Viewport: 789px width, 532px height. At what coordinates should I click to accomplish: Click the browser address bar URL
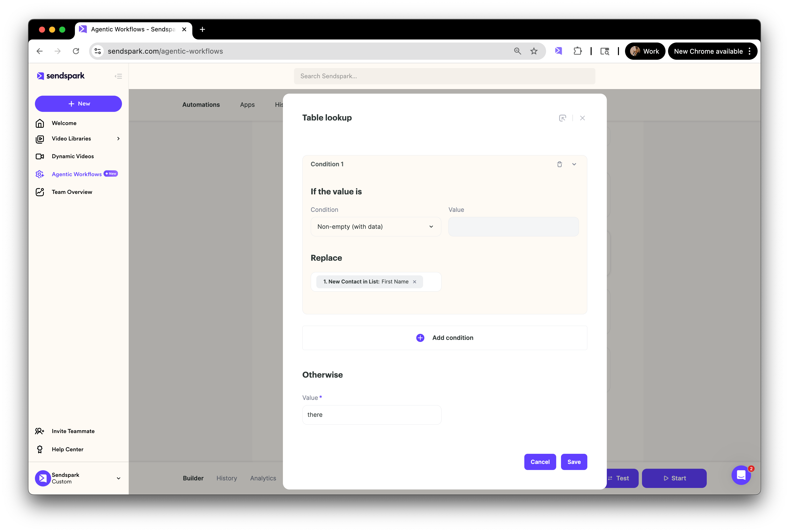(165, 51)
